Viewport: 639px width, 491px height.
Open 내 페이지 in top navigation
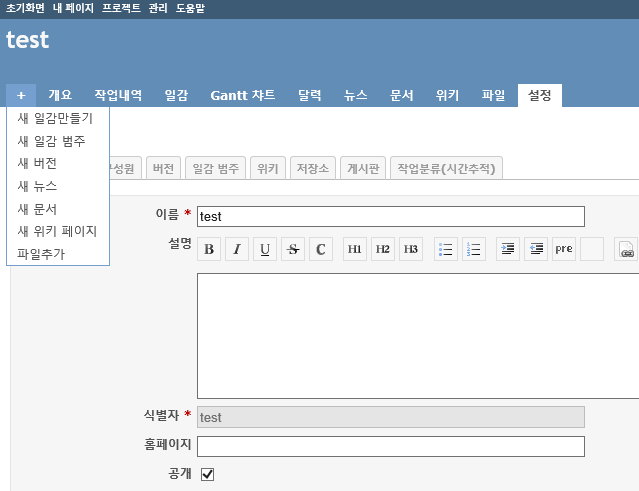click(73, 8)
